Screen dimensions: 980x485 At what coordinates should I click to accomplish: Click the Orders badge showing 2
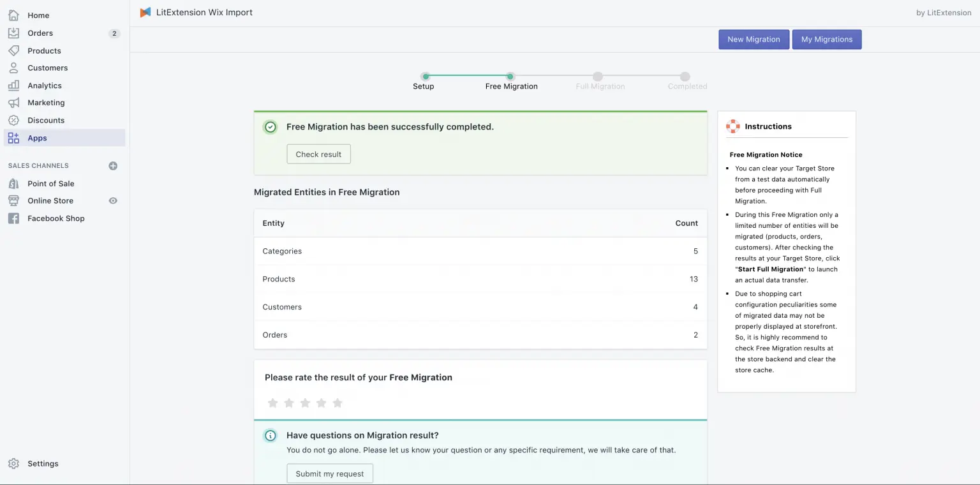114,33
